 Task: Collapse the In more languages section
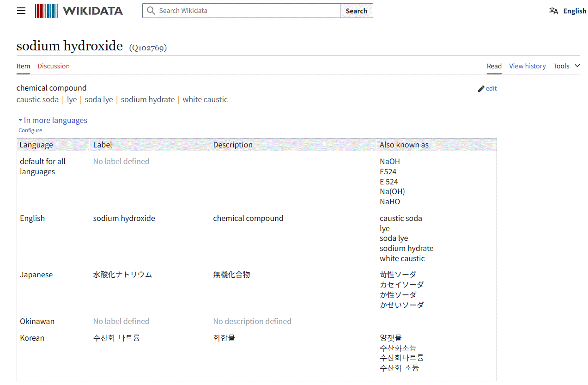tap(52, 120)
